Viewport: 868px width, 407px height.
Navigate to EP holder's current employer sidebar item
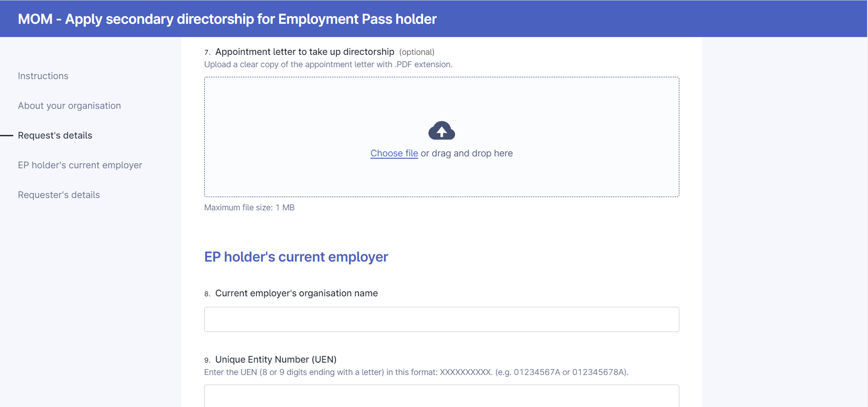click(x=80, y=165)
